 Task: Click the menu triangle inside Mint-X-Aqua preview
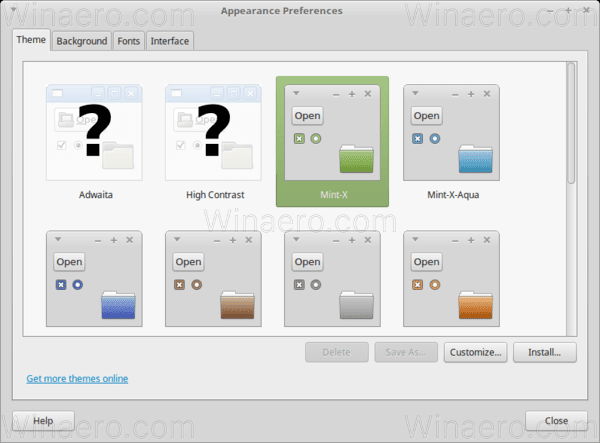(x=415, y=93)
